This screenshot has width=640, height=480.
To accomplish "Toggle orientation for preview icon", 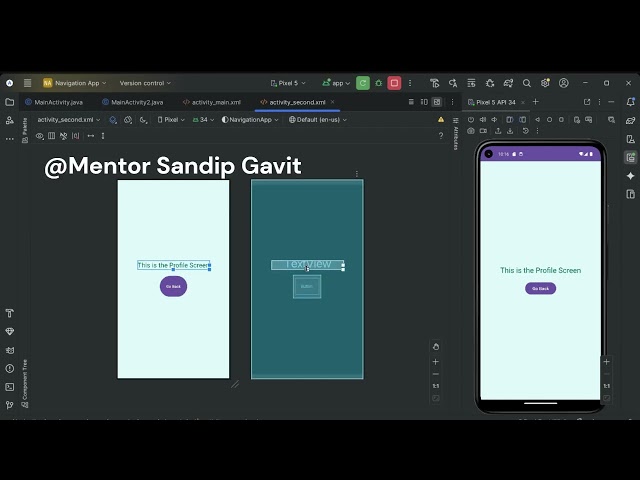I will (x=128, y=120).
